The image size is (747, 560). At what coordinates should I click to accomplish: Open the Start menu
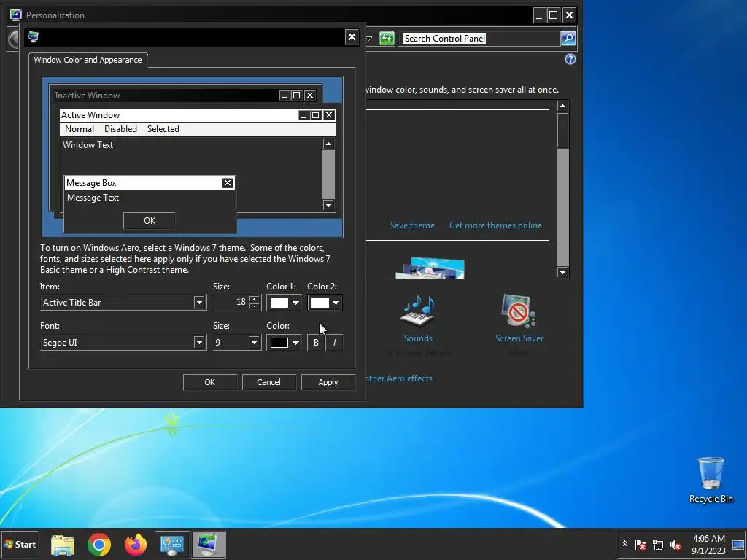20,544
